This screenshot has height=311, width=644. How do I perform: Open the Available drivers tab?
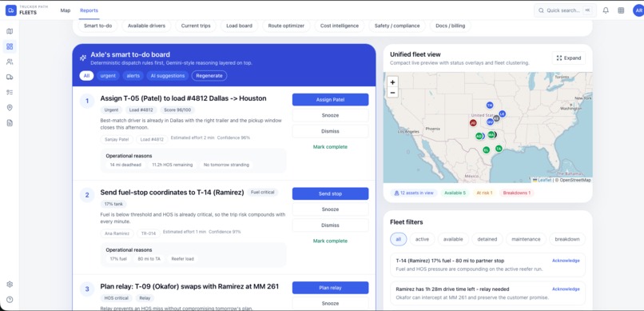point(146,26)
